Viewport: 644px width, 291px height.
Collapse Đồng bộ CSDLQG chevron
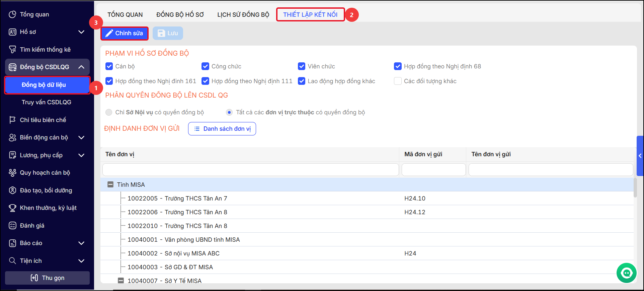81,67
